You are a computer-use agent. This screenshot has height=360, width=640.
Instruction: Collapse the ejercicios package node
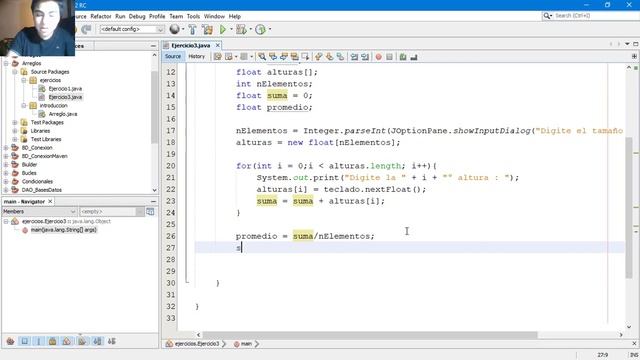[x=24, y=80]
